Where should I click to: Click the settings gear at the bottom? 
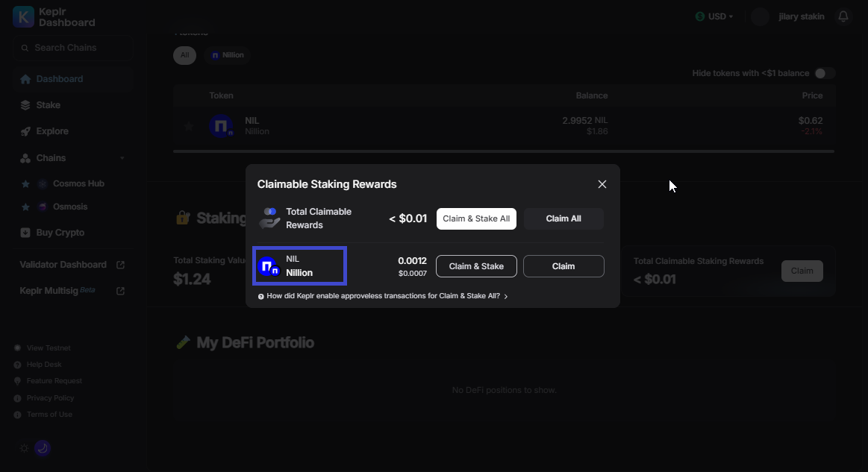[23, 447]
